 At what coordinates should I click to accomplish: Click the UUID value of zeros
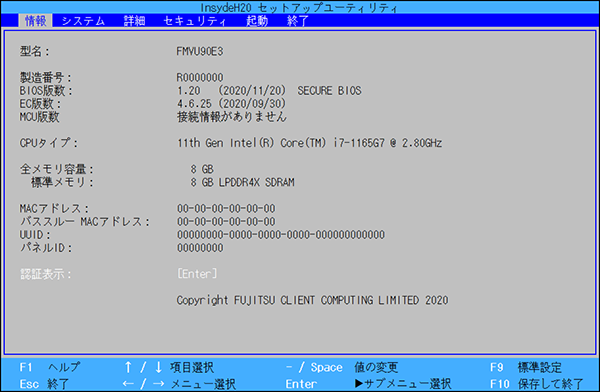(280, 235)
